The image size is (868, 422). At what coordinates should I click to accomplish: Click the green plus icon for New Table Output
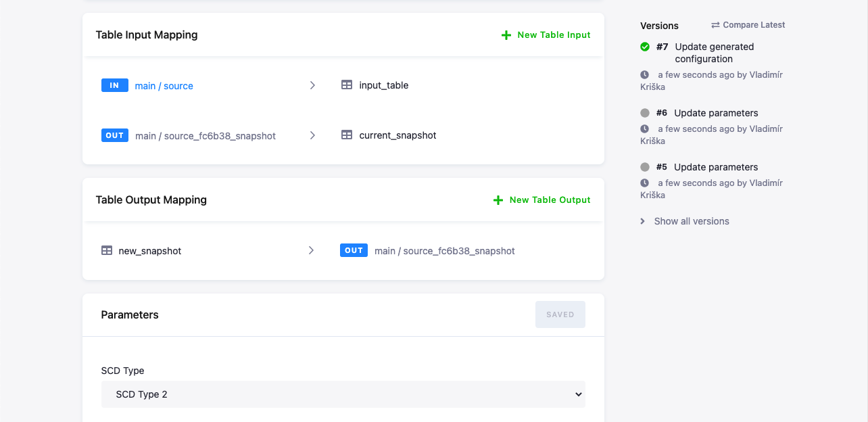click(x=498, y=200)
